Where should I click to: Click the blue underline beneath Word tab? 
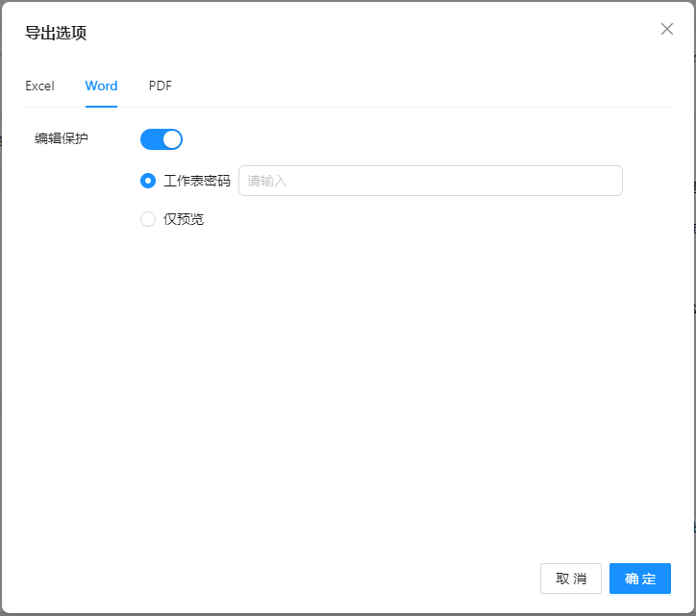pos(101,106)
